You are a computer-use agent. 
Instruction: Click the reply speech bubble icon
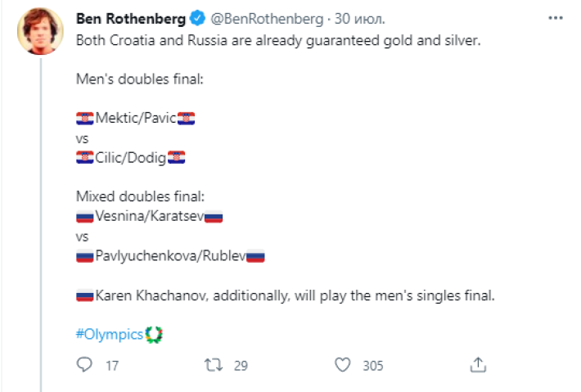pyautogui.click(x=84, y=365)
